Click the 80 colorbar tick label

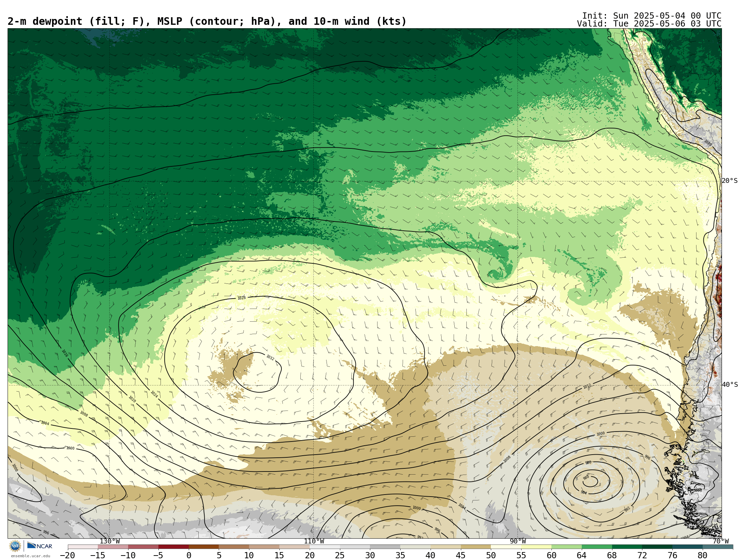pos(703,555)
